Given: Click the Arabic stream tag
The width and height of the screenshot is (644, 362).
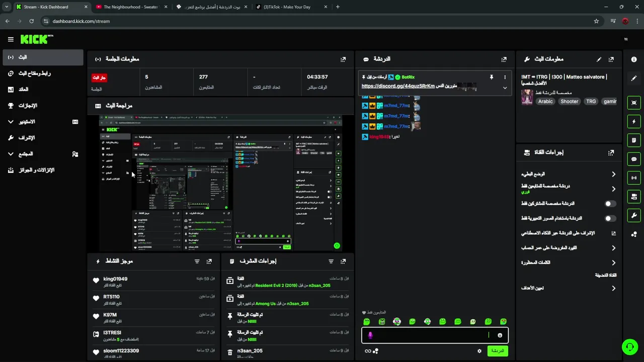Looking at the screenshot, I should (x=545, y=102).
